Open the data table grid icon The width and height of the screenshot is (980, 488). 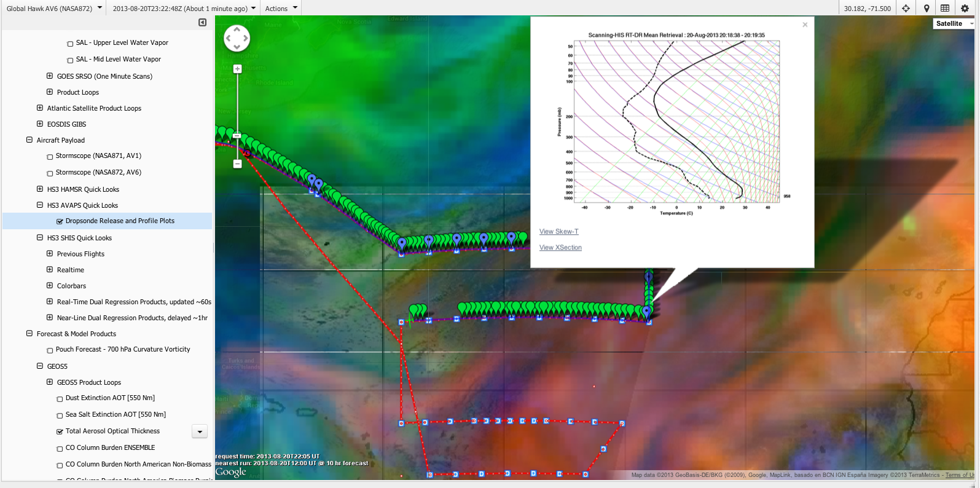[945, 8]
